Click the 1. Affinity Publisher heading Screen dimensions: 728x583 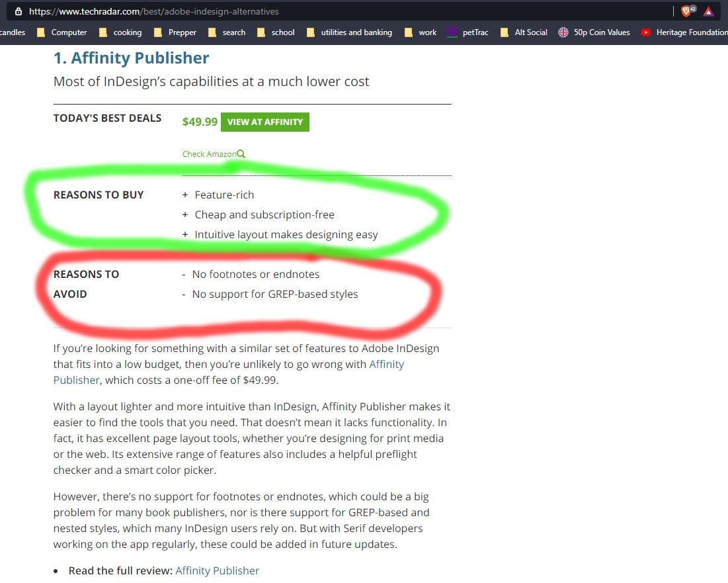click(x=132, y=58)
